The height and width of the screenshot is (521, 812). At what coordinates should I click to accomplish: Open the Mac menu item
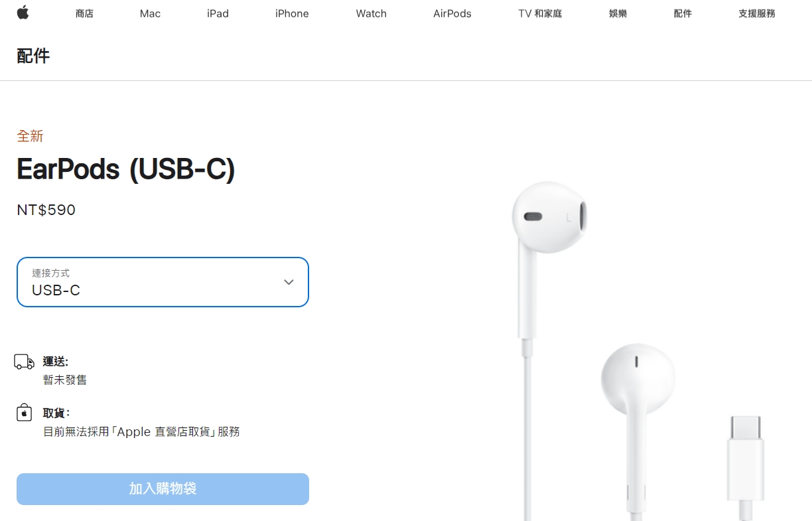[x=151, y=13]
